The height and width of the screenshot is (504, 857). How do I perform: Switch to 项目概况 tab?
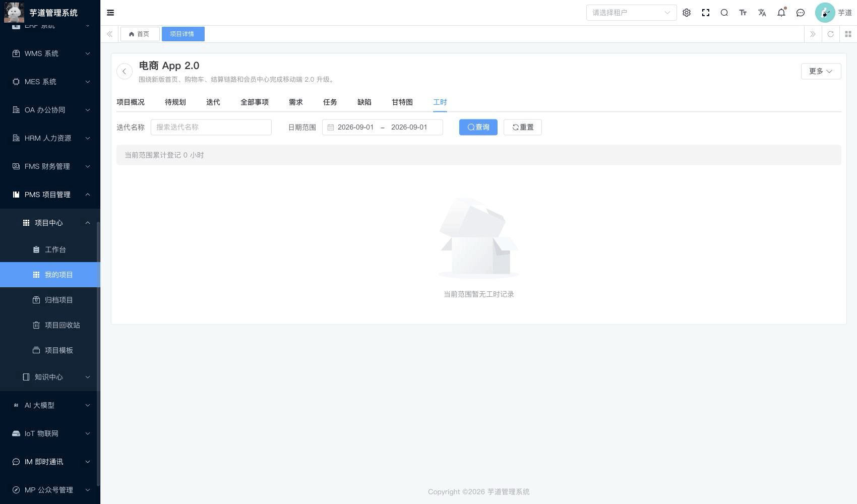point(131,102)
